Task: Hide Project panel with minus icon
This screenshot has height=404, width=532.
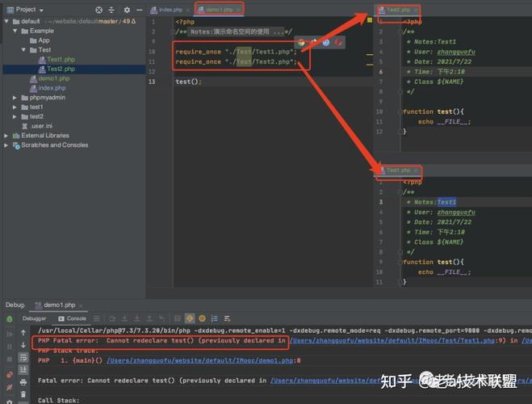Action: pos(139,10)
